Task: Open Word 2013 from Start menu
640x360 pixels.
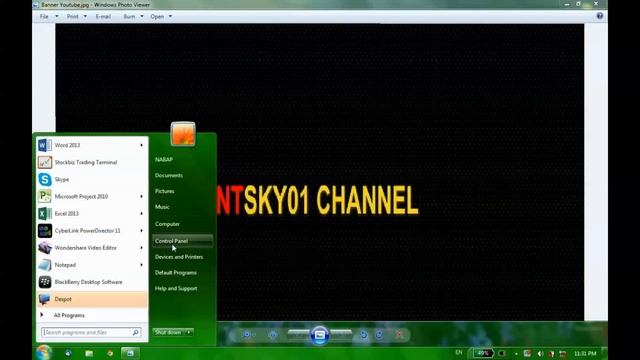Action: (92, 145)
